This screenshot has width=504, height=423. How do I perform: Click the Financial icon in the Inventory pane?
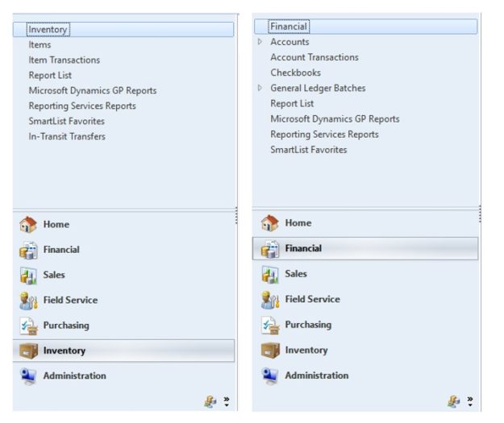click(28, 251)
